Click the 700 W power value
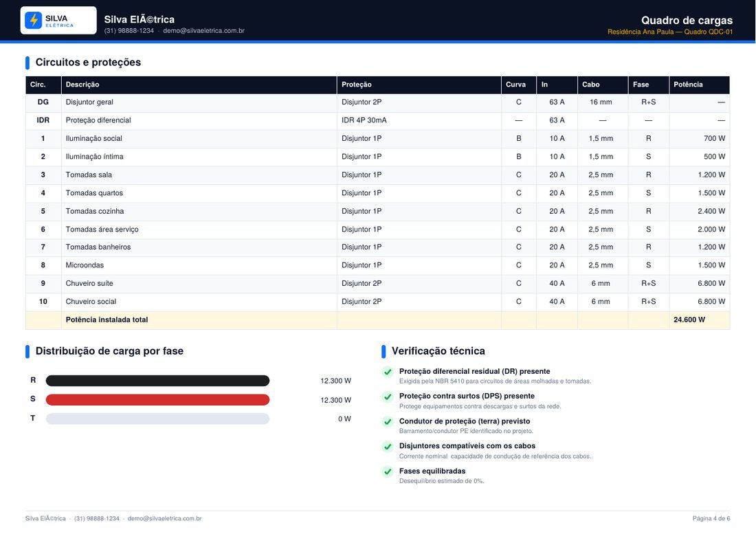The height and width of the screenshot is (534, 756). [x=714, y=138]
